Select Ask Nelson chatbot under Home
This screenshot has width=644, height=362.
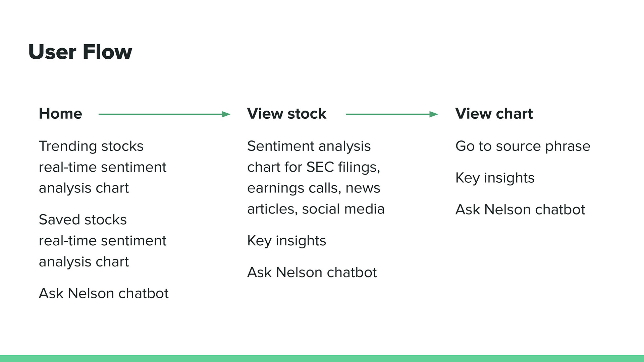point(104,293)
